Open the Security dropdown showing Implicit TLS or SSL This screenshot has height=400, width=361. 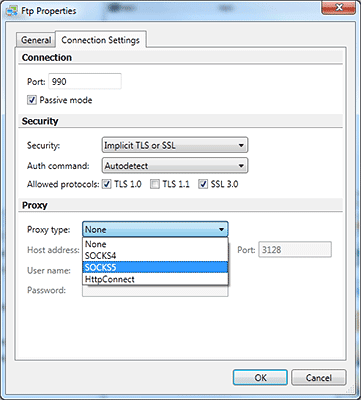pyautogui.click(x=175, y=146)
